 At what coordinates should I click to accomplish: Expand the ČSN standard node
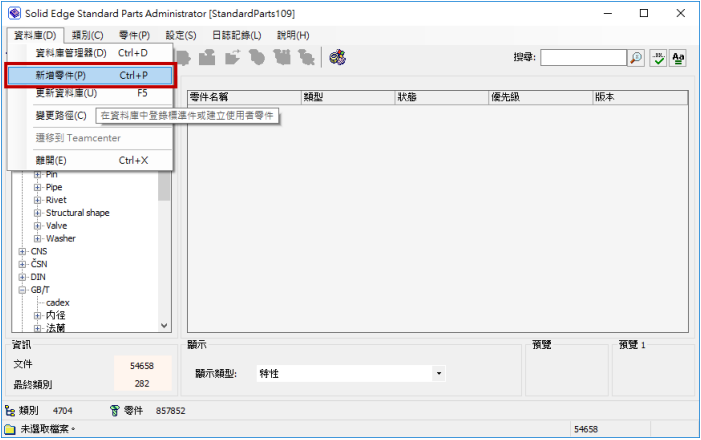(22, 264)
